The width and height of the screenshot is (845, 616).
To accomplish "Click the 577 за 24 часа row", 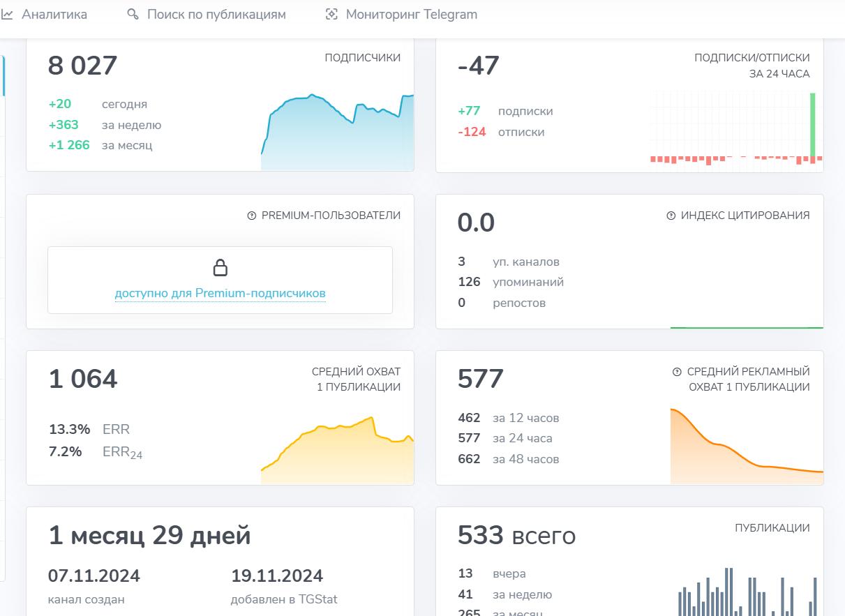I will 505,438.
